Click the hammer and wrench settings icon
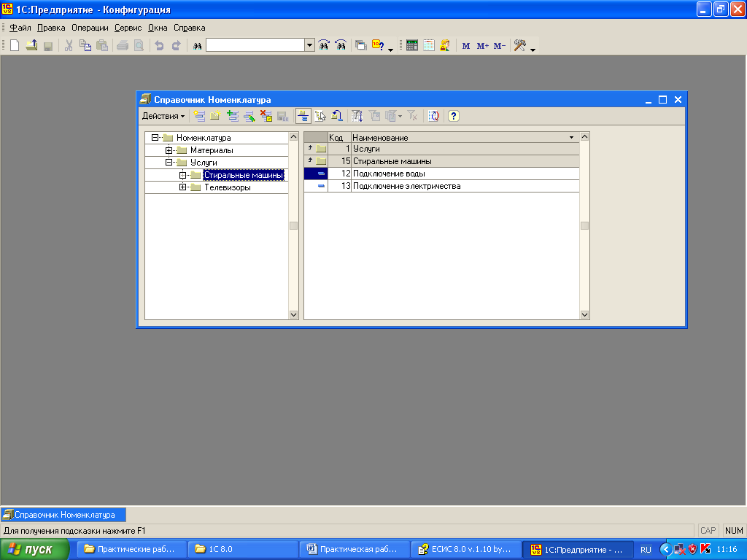This screenshot has width=747, height=560. pyautogui.click(x=519, y=46)
